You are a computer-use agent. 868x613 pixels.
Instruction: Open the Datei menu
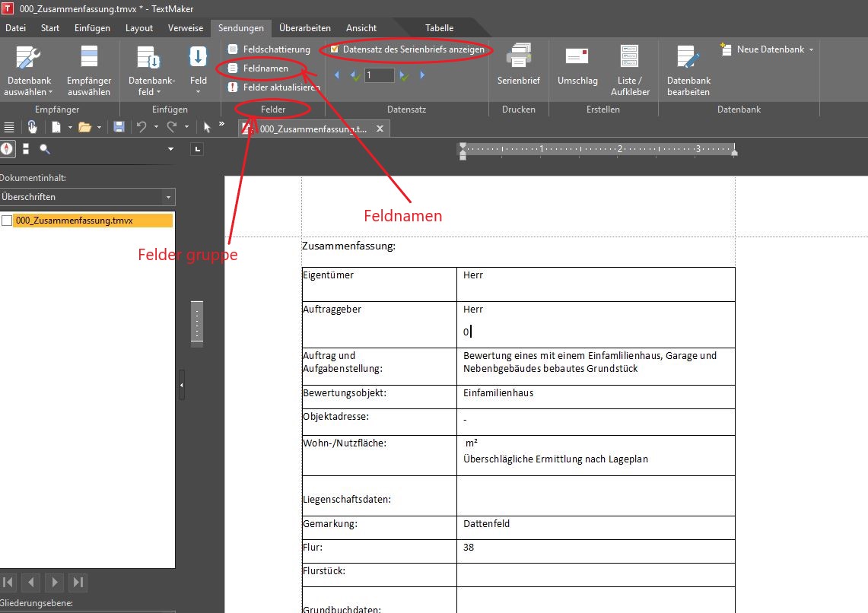pos(15,27)
